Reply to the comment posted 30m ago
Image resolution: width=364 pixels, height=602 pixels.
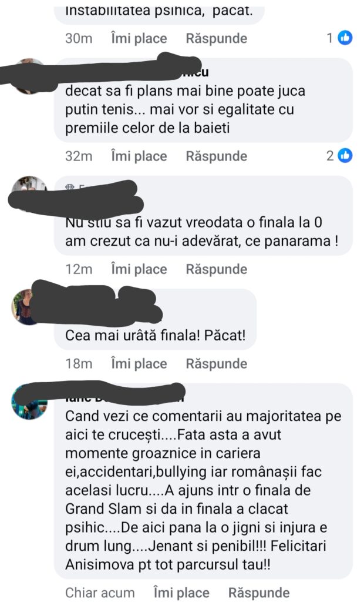pos(216,38)
